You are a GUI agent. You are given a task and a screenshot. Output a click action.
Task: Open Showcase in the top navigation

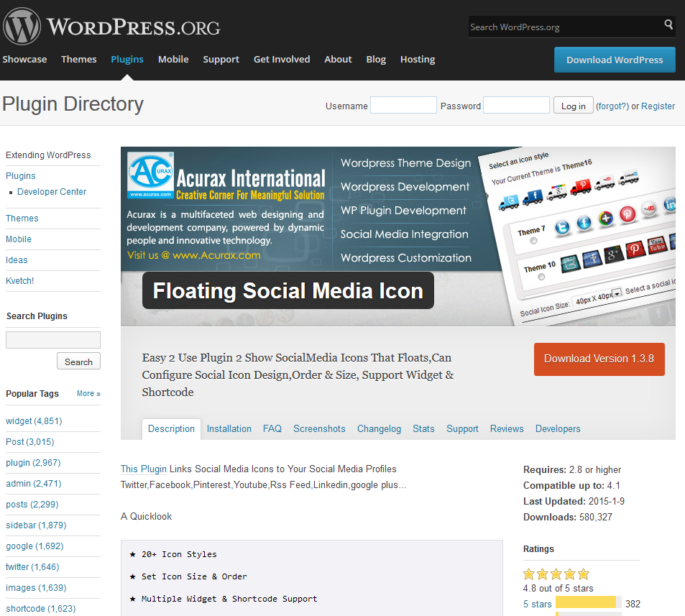click(x=24, y=60)
